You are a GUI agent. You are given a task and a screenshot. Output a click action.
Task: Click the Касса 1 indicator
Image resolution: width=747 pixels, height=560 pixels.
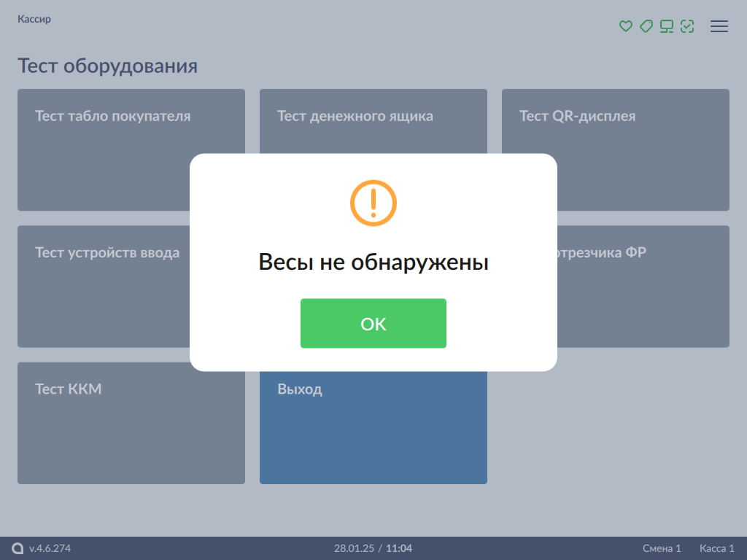point(716,548)
